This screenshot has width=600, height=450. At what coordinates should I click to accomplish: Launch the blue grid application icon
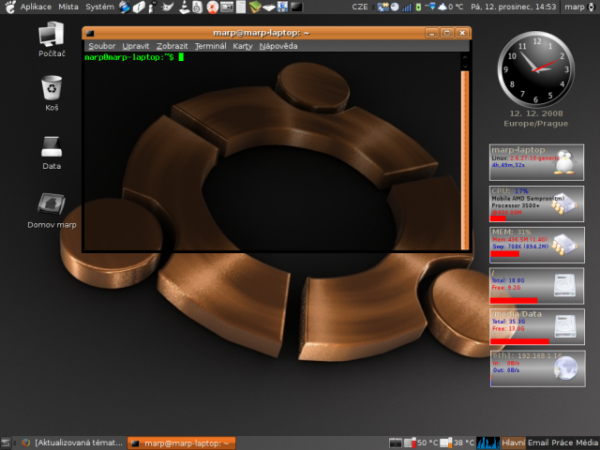[282, 7]
